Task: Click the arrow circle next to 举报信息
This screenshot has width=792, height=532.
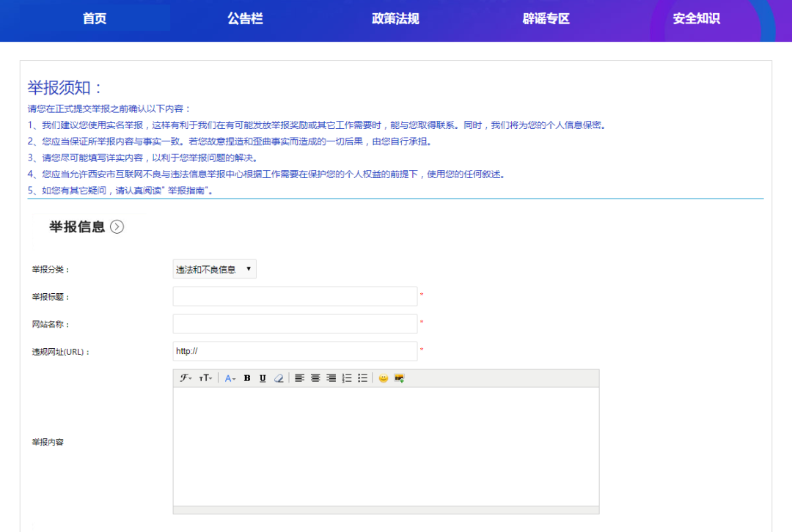Action: pos(117,226)
